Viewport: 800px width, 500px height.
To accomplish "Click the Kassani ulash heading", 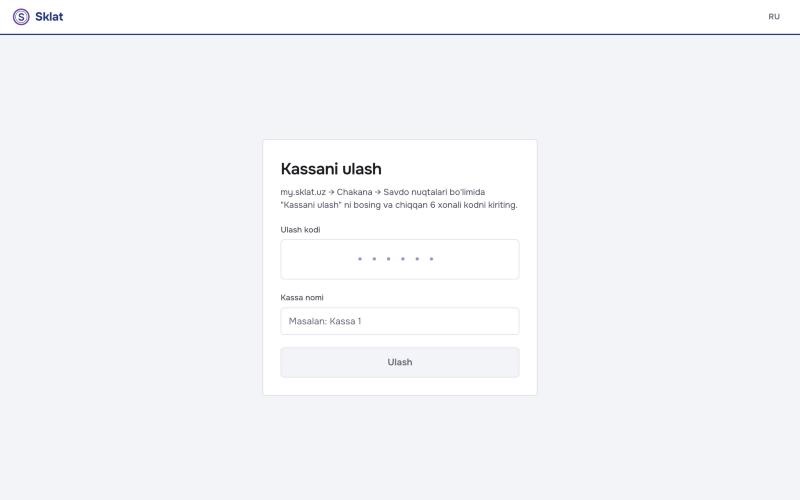I will coord(331,169).
